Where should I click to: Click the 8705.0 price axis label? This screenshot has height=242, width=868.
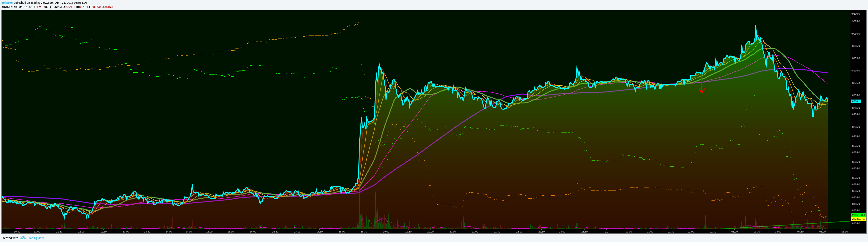(x=856, y=136)
